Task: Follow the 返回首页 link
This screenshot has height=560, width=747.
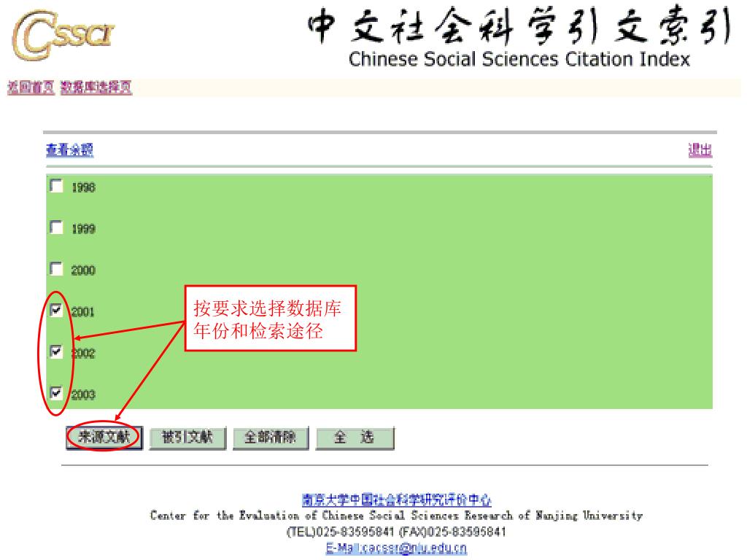Action: pyautogui.click(x=31, y=87)
